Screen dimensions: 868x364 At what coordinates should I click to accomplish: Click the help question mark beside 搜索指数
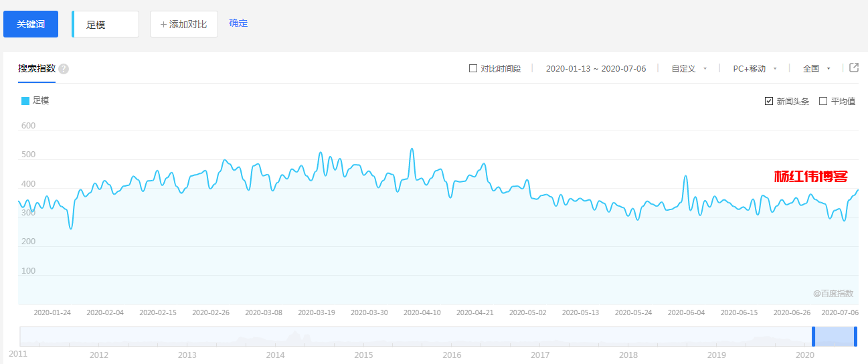click(64, 69)
